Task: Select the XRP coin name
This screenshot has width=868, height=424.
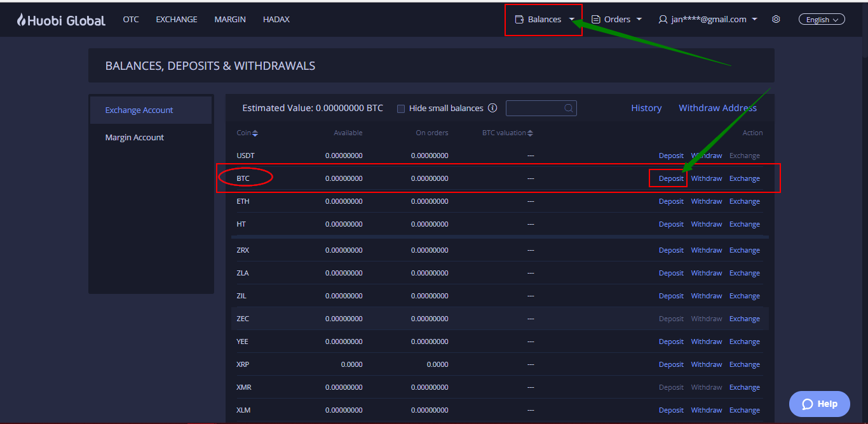Action: coord(243,364)
